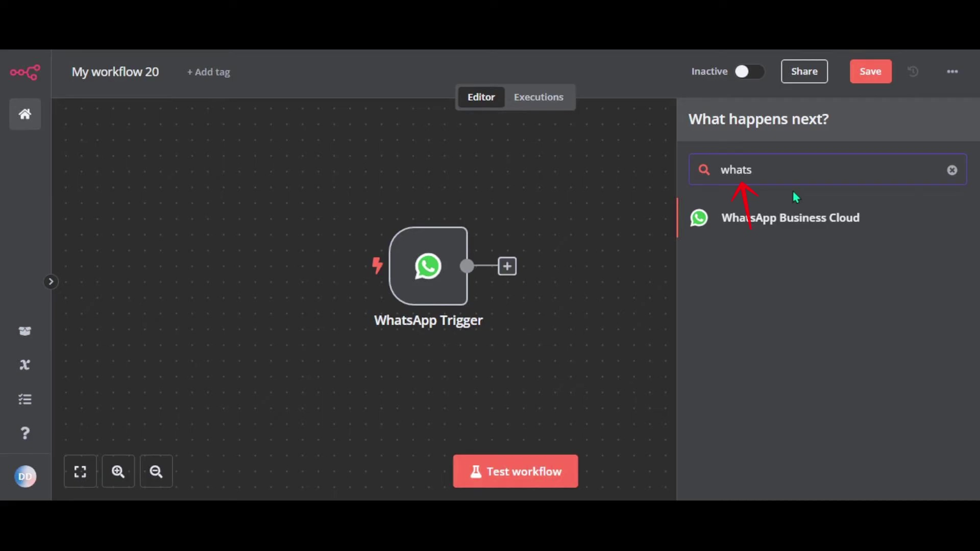Viewport: 980px width, 551px height.
Task: Click the plus button after WhatsApp Trigger
Action: pos(507,266)
